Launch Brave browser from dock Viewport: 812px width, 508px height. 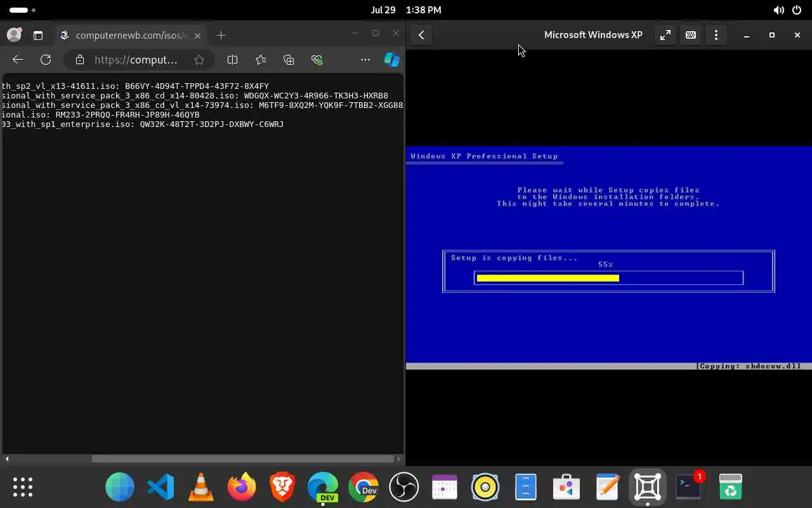[282, 487]
